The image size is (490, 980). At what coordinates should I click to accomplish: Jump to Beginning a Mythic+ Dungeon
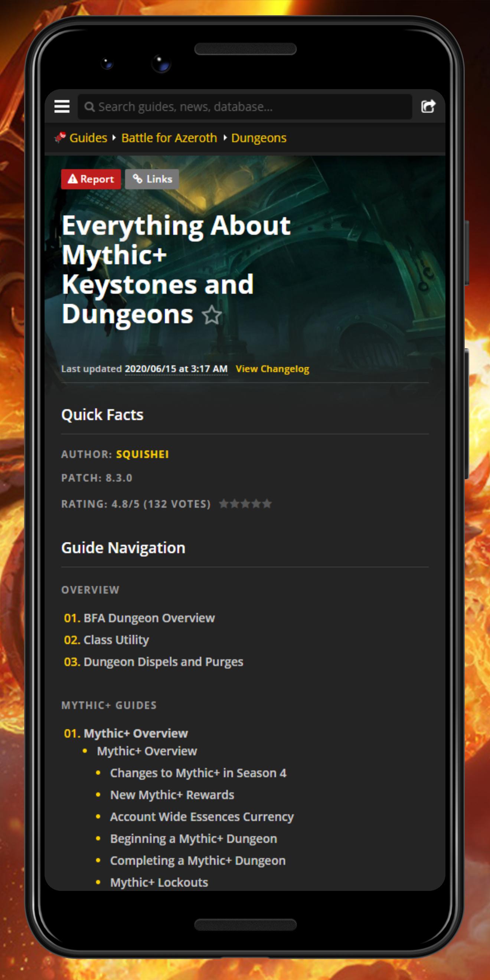click(193, 839)
